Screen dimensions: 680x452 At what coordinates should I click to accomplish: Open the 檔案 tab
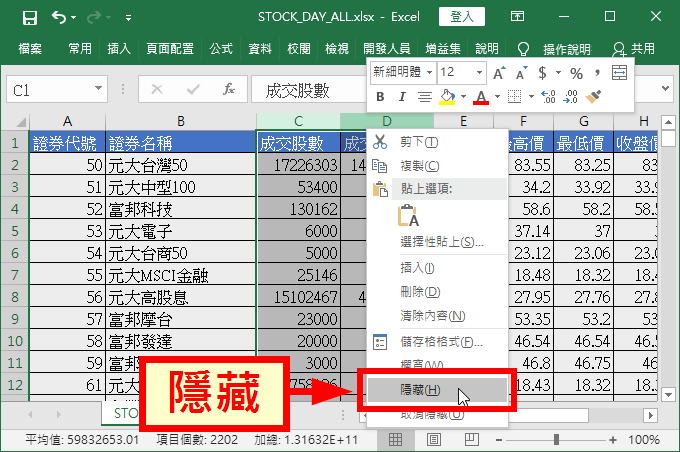(x=30, y=49)
